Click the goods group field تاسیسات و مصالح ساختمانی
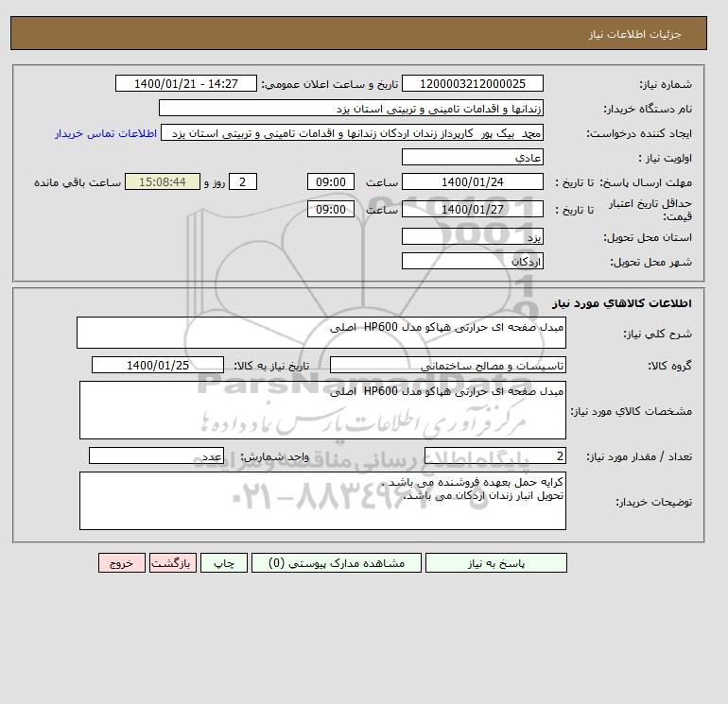 448,365
